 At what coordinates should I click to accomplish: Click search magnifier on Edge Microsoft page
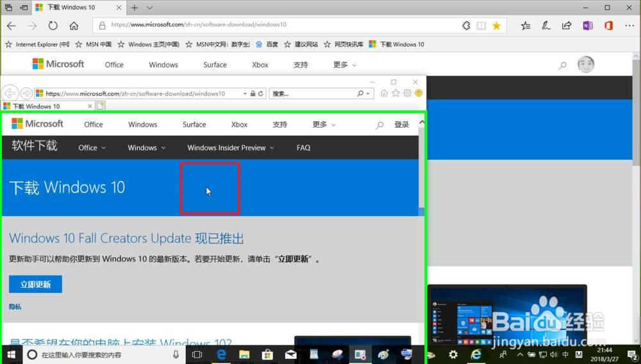point(563,65)
